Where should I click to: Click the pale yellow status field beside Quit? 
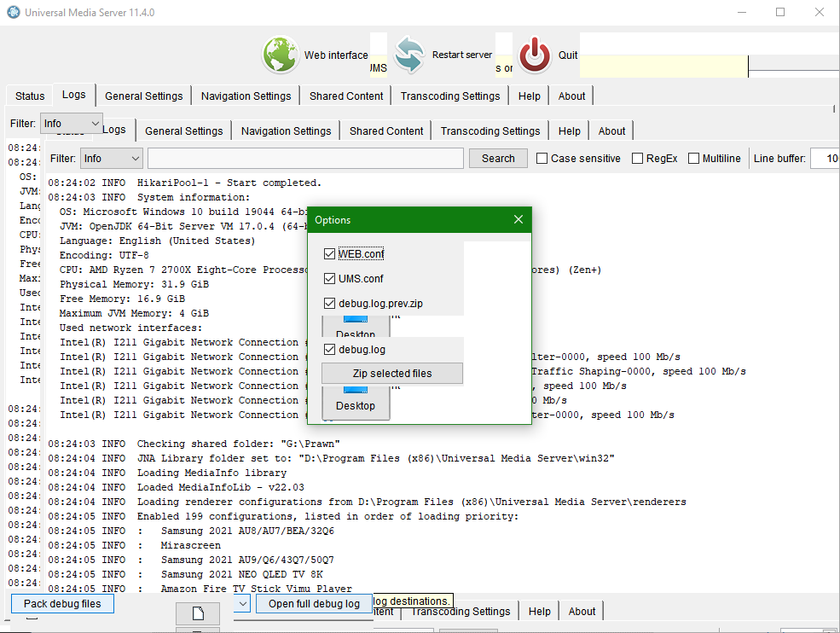[663, 66]
